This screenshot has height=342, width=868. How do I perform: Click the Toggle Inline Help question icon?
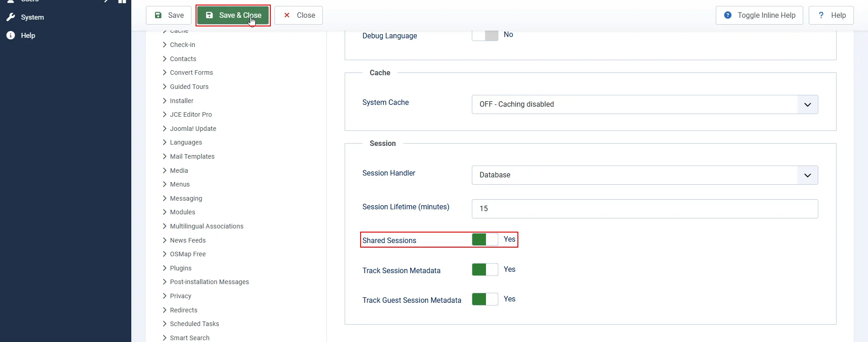pyautogui.click(x=728, y=16)
